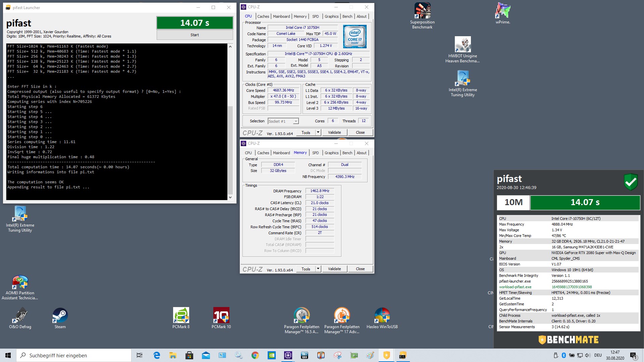Click the scroll-down arrow in pifast console
The width and height of the screenshot is (644, 362).
point(230,197)
